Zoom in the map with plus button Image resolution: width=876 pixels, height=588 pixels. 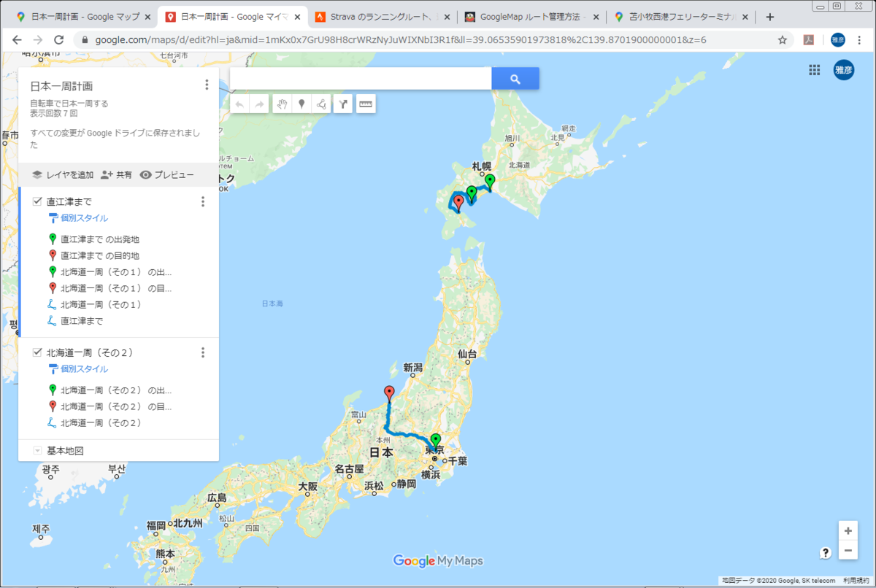pos(848,531)
